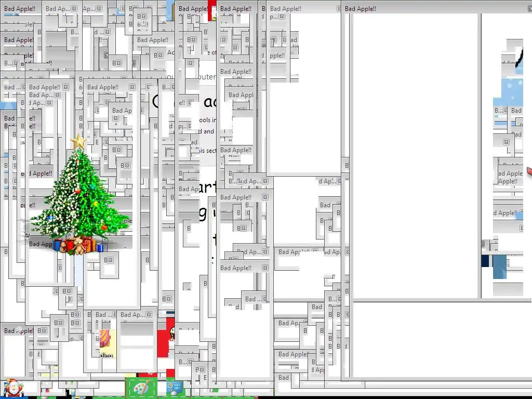532x399 pixels.
Task: Open Paint from the taskbar
Action: (141, 388)
